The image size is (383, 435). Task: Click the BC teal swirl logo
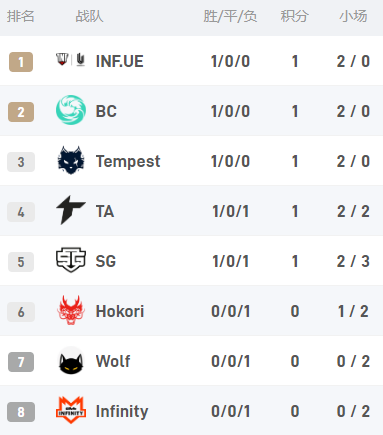(x=71, y=110)
